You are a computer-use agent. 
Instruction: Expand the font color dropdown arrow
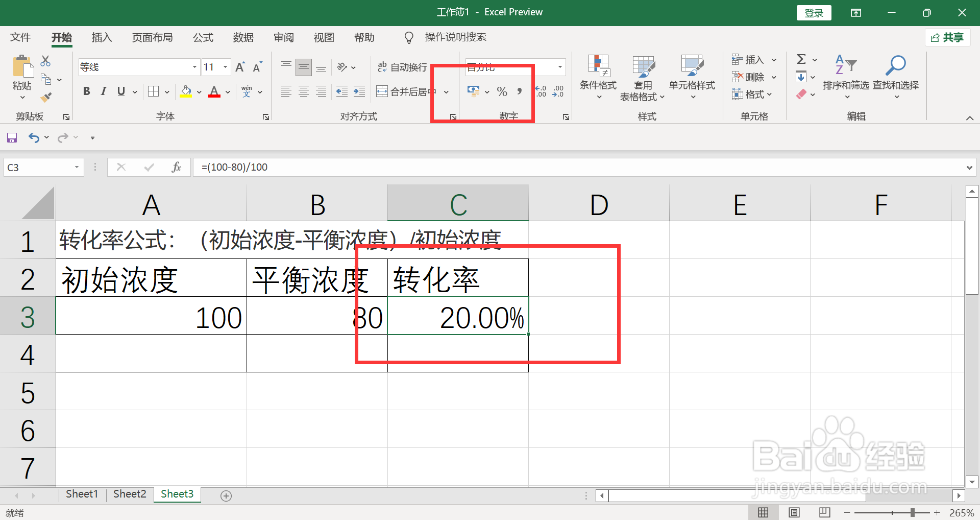click(228, 92)
